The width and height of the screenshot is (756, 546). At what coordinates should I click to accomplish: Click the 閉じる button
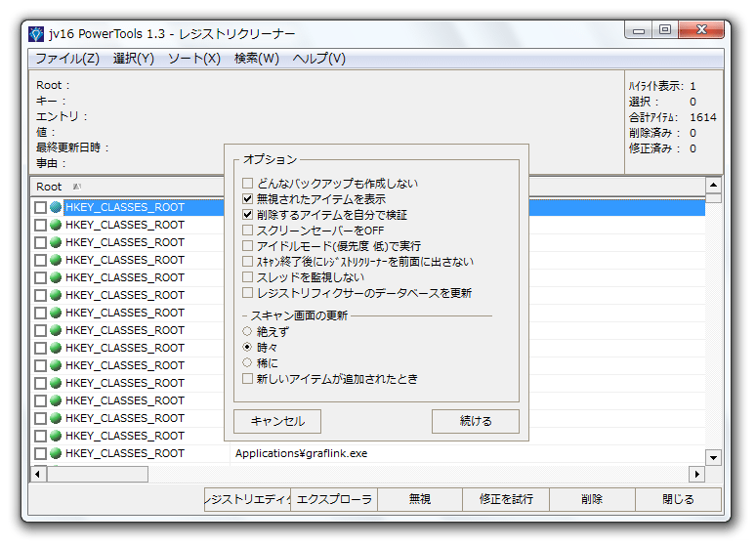[x=679, y=499]
